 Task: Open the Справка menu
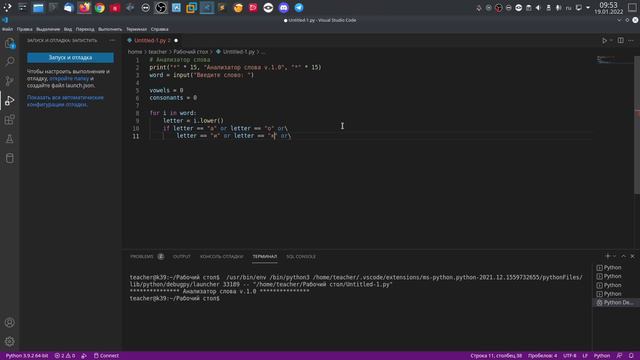point(160,29)
